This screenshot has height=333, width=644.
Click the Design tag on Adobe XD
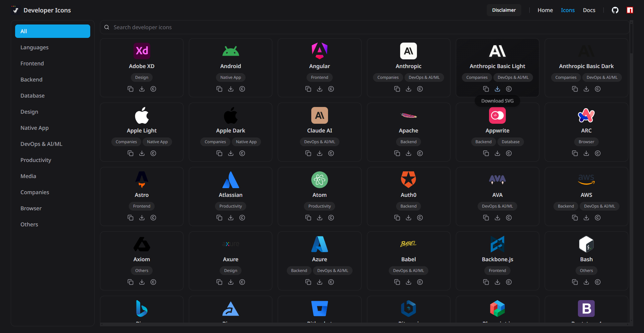click(142, 77)
